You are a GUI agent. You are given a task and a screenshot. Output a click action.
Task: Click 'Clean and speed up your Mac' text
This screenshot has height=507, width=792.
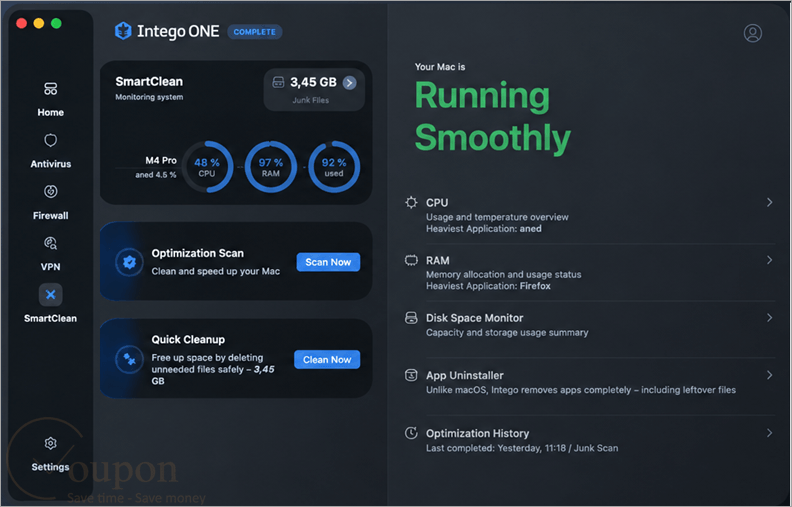pyautogui.click(x=216, y=272)
